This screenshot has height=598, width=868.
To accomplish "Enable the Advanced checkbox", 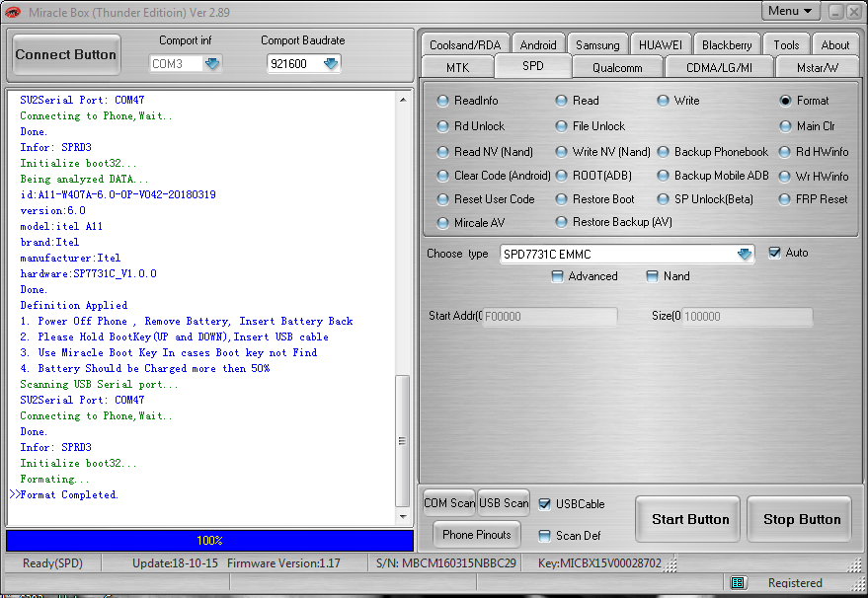I will point(558,276).
